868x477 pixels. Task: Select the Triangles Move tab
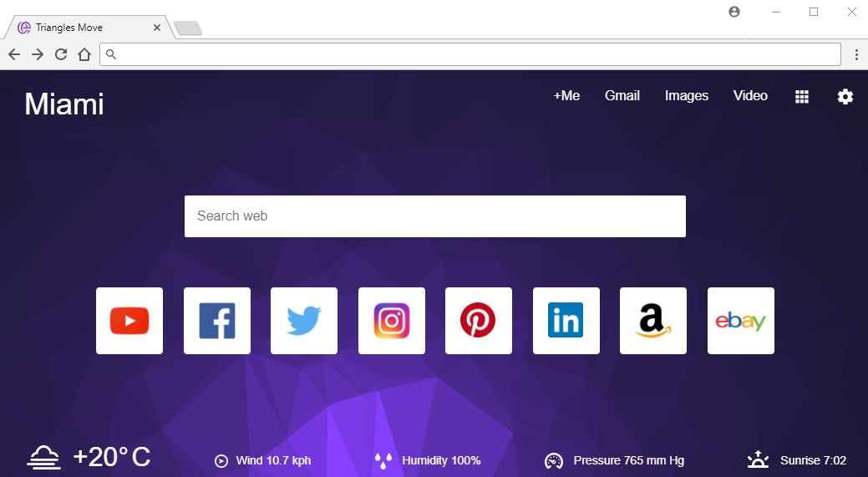(x=89, y=28)
